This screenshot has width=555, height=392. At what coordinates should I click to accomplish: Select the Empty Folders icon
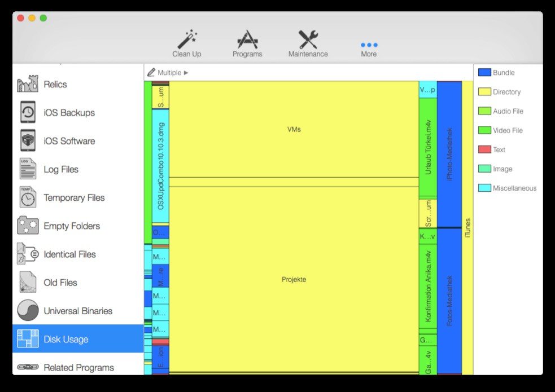[x=28, y=225]
